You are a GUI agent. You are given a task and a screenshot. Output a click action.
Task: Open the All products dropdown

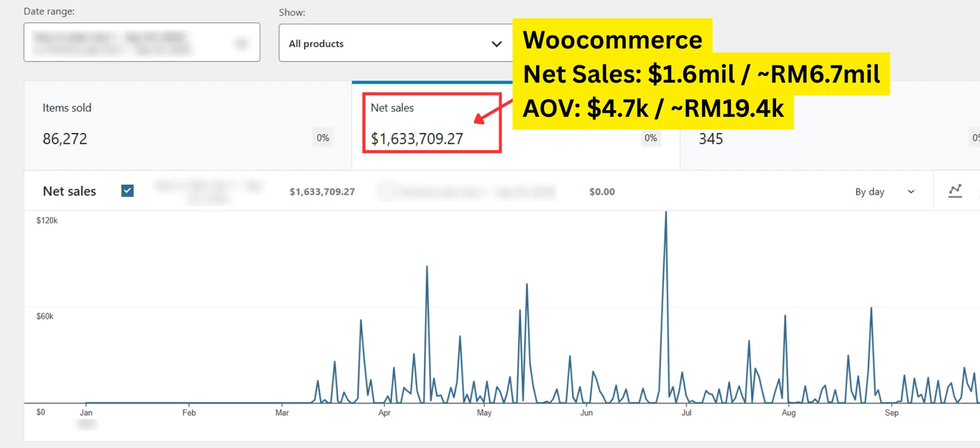396,43
